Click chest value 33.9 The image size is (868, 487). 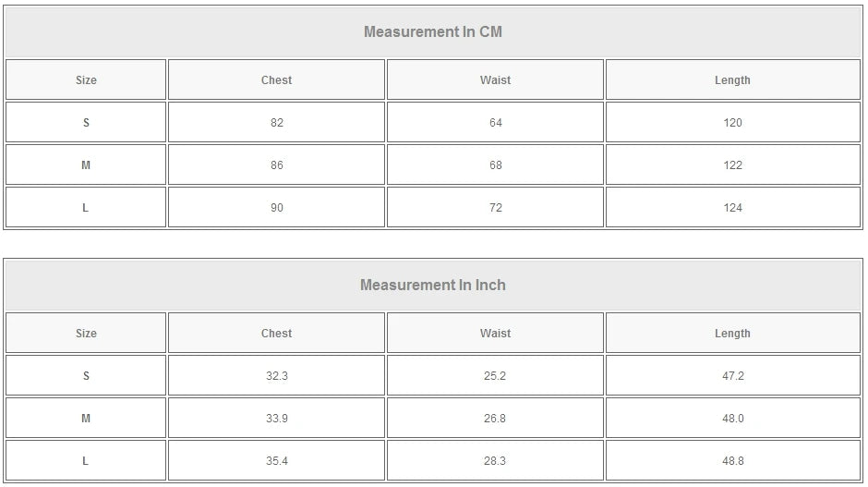point(277,419)
